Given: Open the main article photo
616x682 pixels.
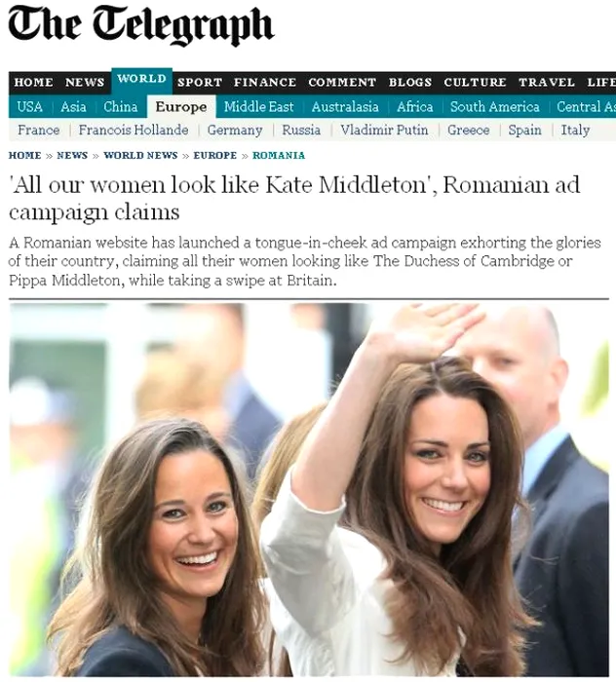Looking at the screenshot, I should point(309,490).
